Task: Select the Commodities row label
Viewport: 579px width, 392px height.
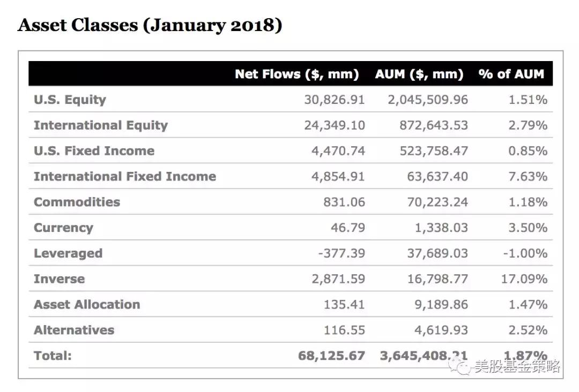Action: [77, 202]
